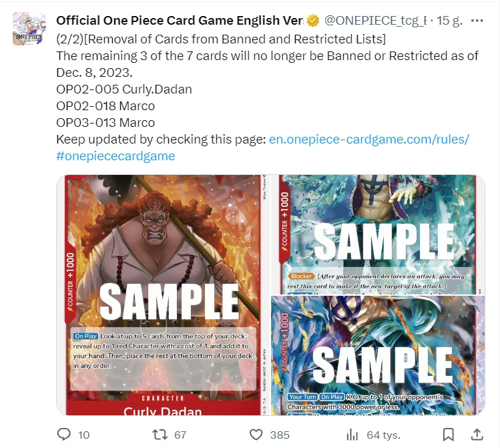Viewport: 500px width, 448px height.
Task: Open the tweet timestamp 15 g.
Action: [x=450, y=21]
